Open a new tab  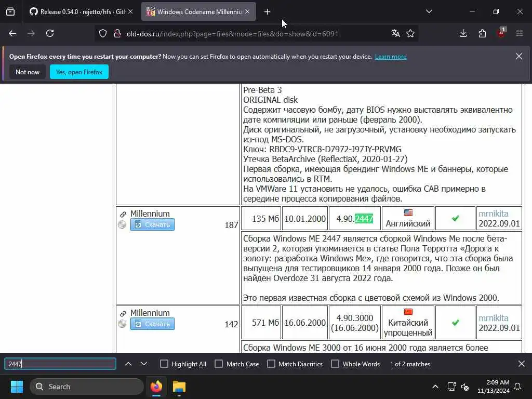[x=268, y=12]
